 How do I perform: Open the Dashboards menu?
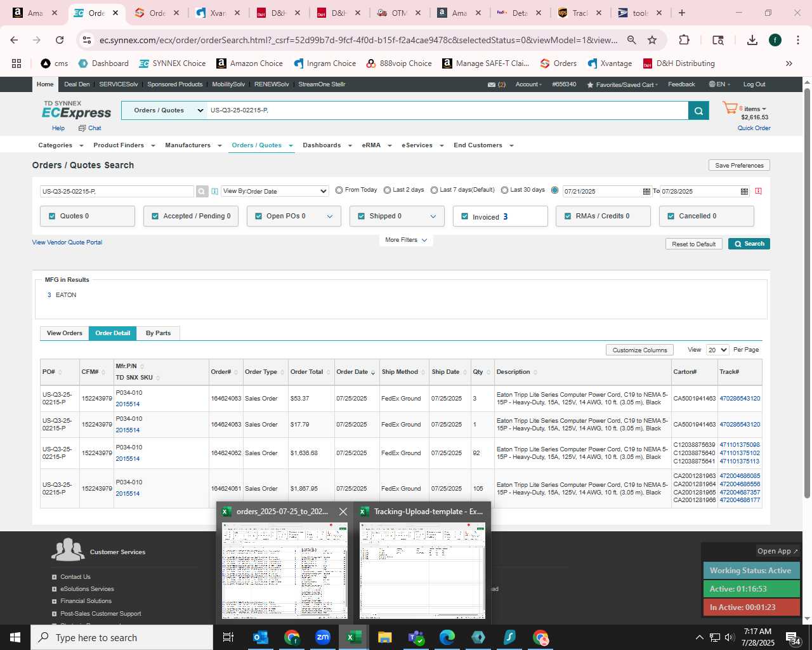327,145
